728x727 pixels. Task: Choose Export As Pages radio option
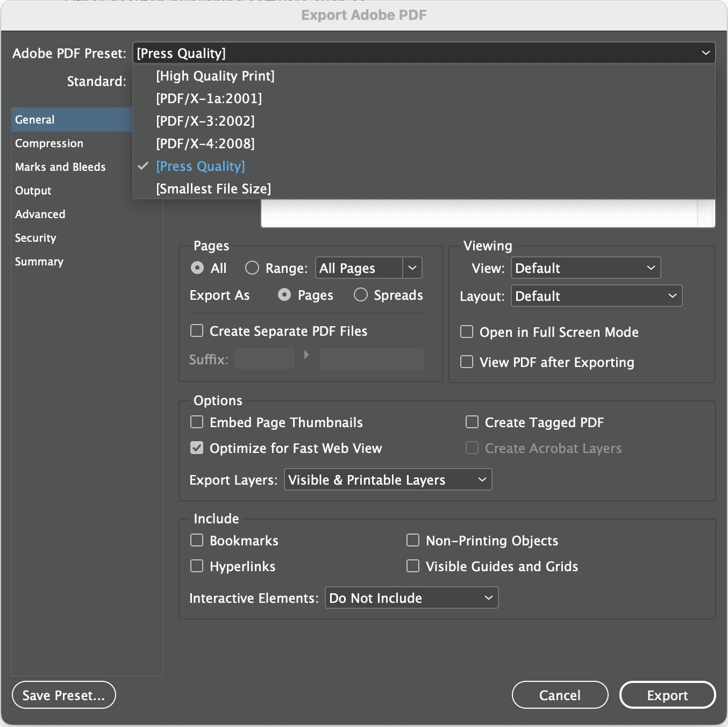coord(284,294)
